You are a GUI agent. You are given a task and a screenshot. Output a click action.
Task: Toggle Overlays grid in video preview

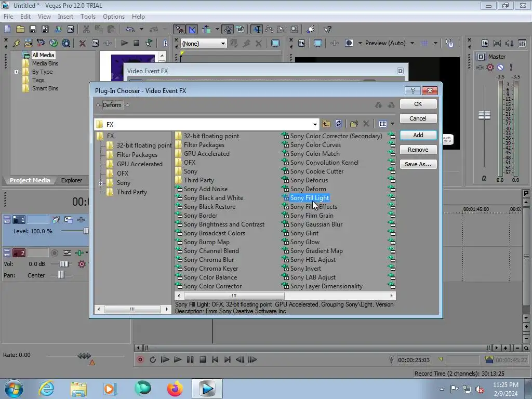pos(424,43)
